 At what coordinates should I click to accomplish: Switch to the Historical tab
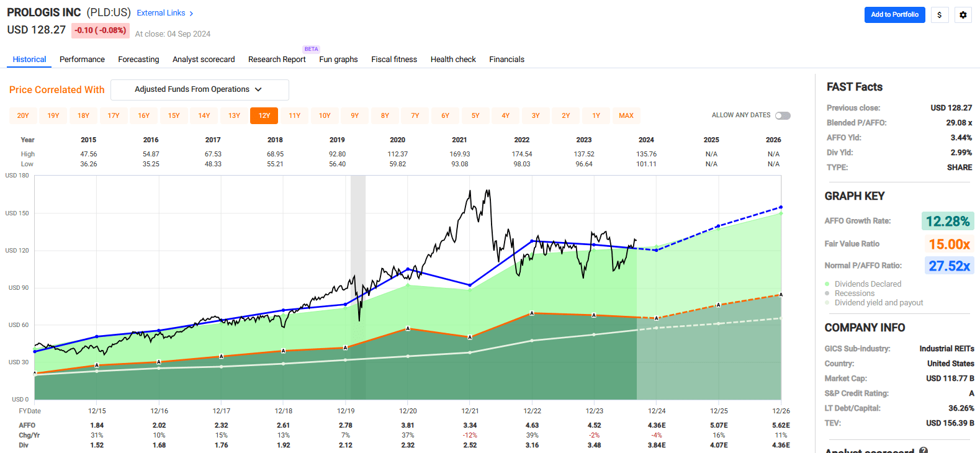(30, 60)
